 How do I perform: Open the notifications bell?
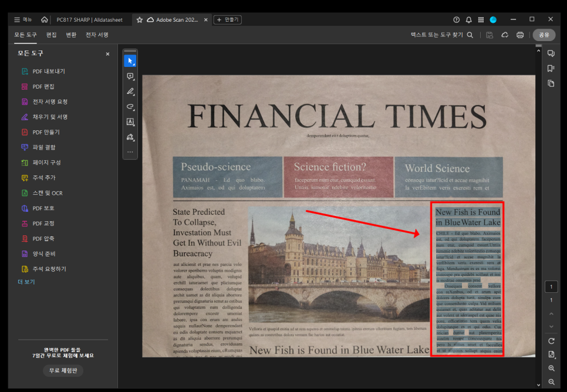pos(468,19)
